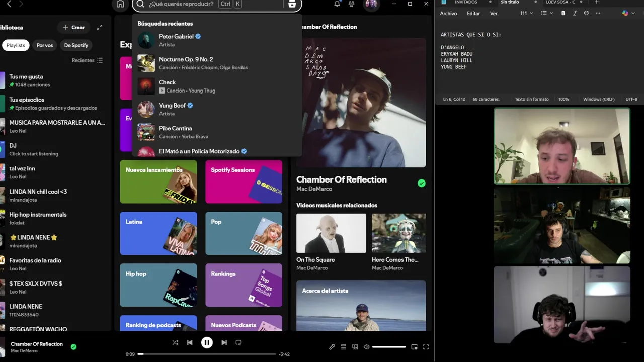Switch to Sin título Notepad tab

(x=510, y=2)
